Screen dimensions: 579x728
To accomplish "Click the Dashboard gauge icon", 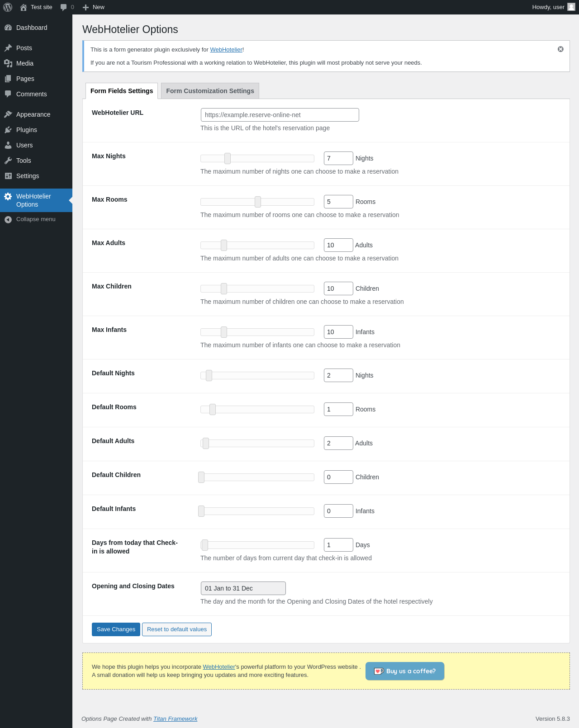I will pyautogui.click(x=8, y=28).
